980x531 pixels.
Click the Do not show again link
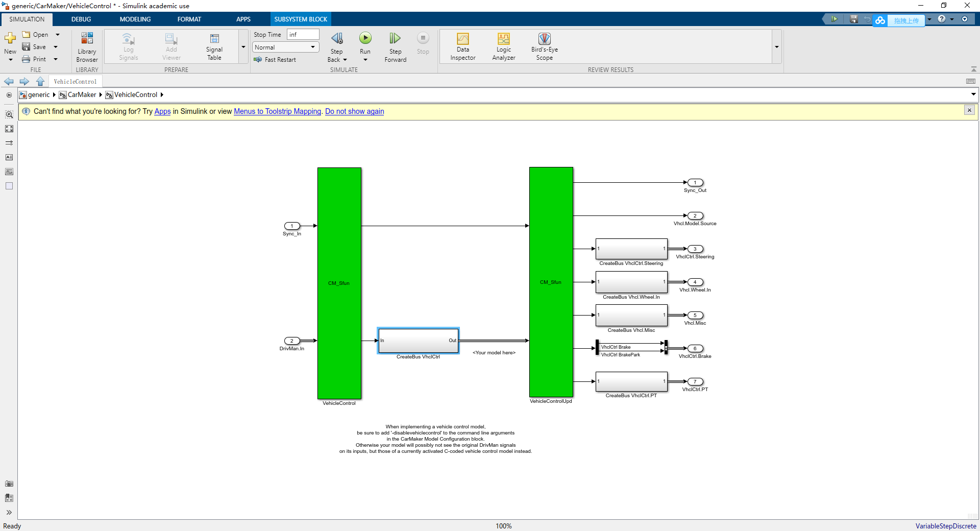tap(355, 111)
